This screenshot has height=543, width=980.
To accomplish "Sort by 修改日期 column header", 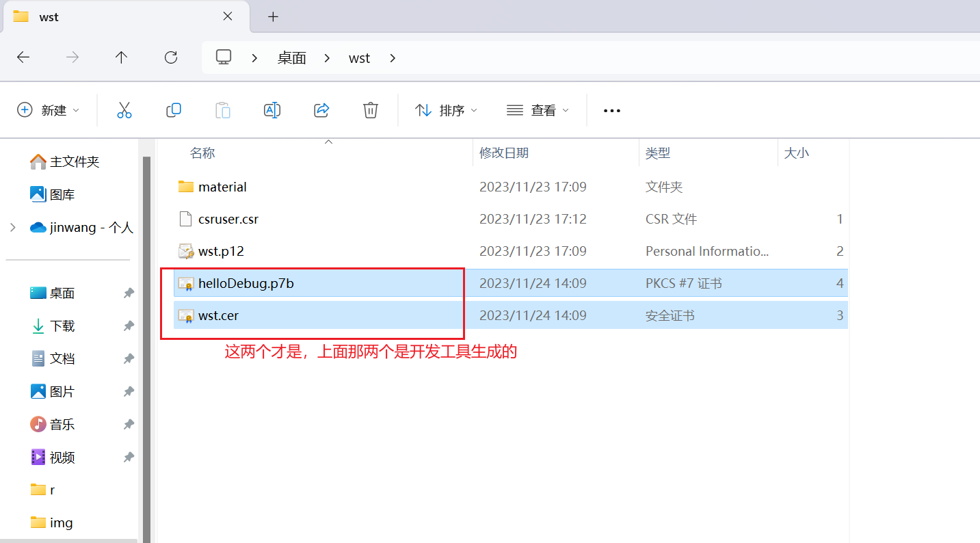I will tap(504, 153).
